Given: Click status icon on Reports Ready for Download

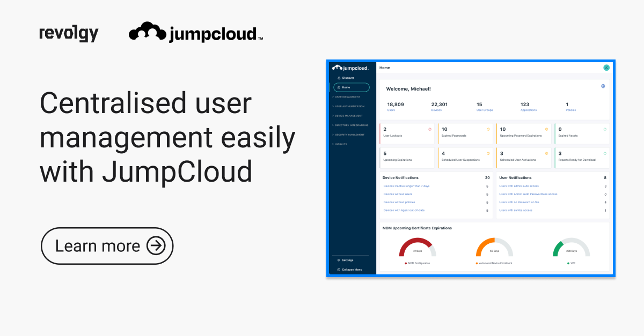Looking at the screenshot, I should (x=605, y=153).
